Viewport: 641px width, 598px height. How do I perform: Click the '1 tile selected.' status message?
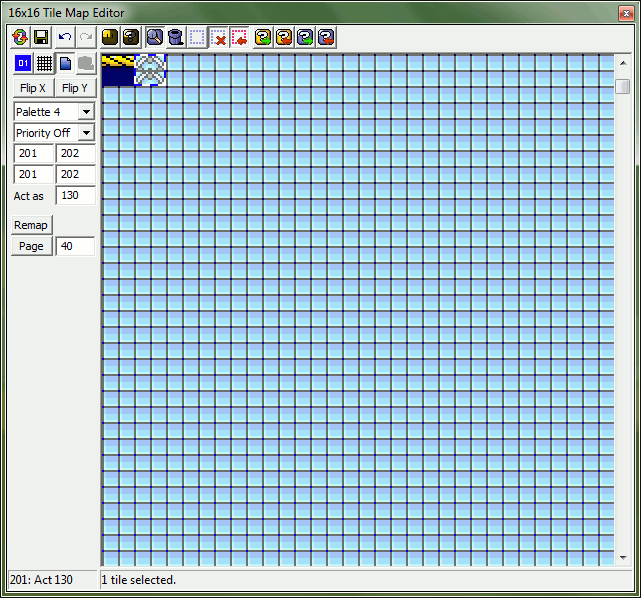(139, 580)
